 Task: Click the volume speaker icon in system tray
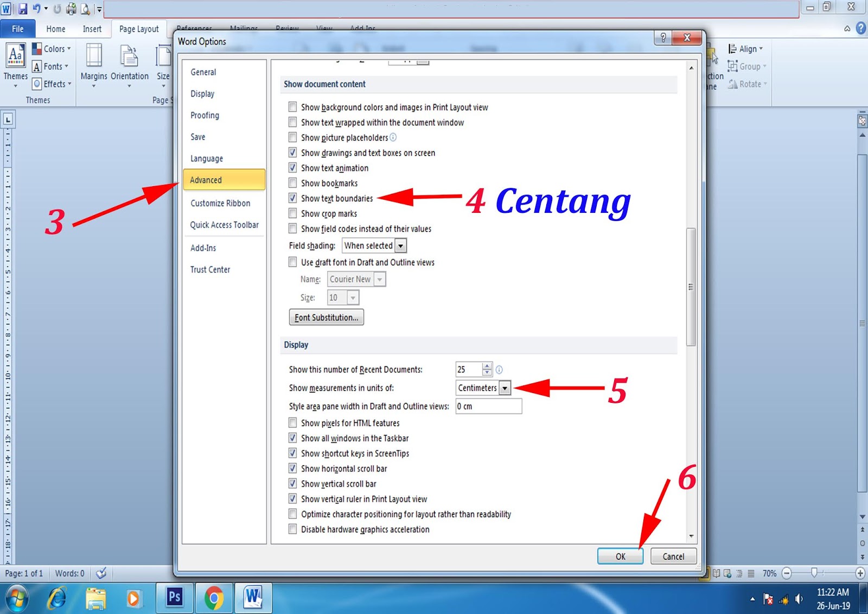pos(799,599)
